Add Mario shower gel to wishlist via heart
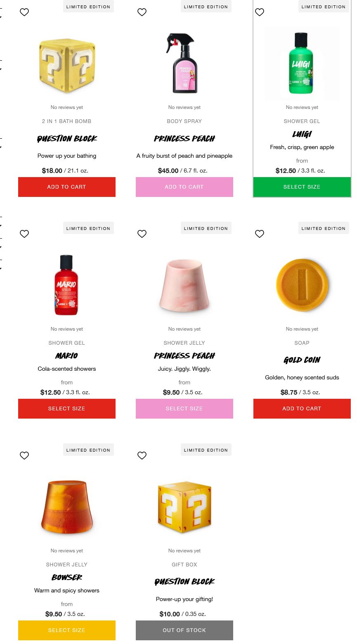The width and height of the screenshot is (364, 644). 24,234
